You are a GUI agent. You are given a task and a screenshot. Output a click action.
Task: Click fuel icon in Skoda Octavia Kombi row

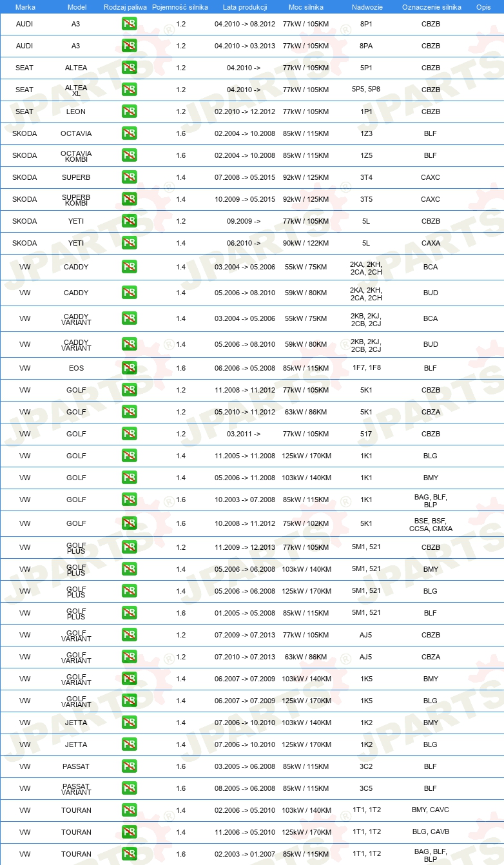point(129,155)
